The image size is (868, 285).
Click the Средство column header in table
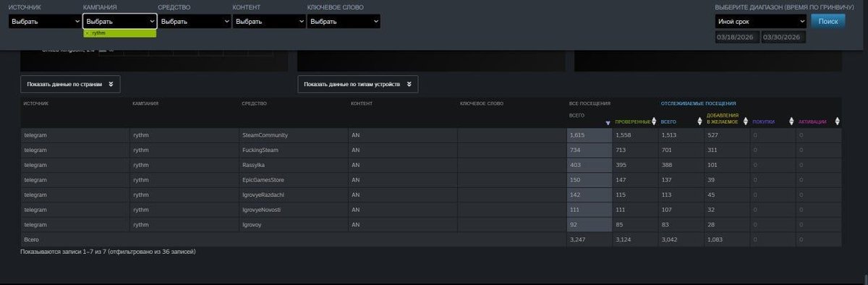click(x=255, y=103)
